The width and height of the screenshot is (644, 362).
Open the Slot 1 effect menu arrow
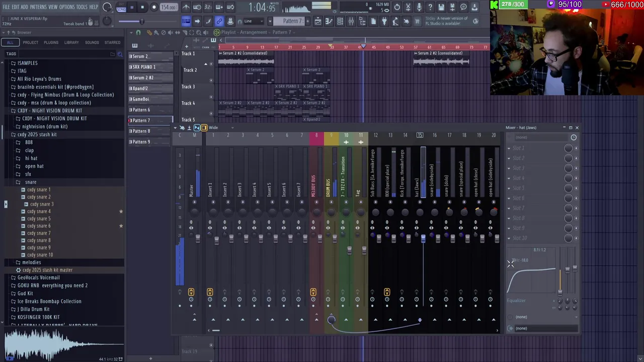coord(509,148)
